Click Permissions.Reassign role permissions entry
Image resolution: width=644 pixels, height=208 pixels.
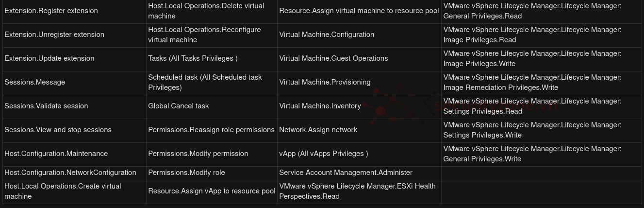[x=211, y=130]
